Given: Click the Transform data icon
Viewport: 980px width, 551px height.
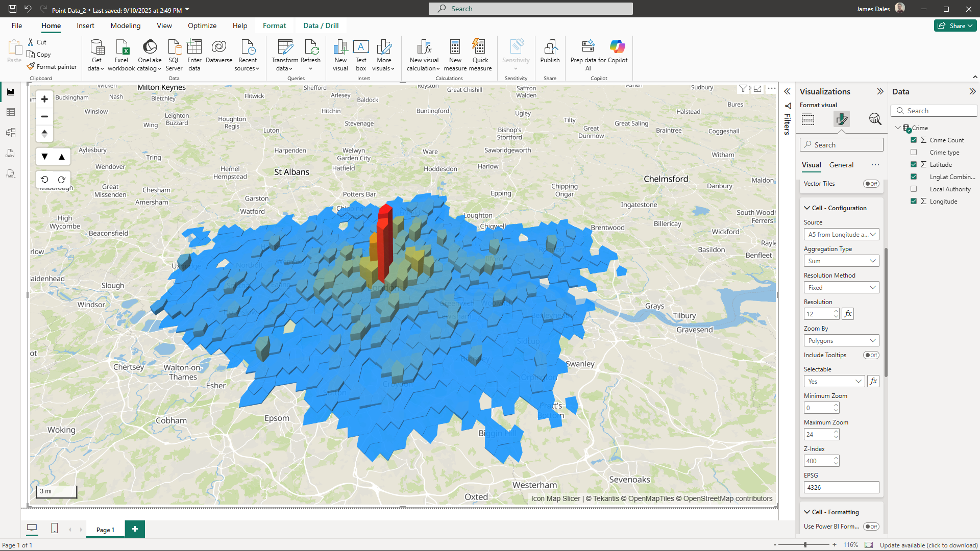Looking at the screenshot, I should 285,47.
